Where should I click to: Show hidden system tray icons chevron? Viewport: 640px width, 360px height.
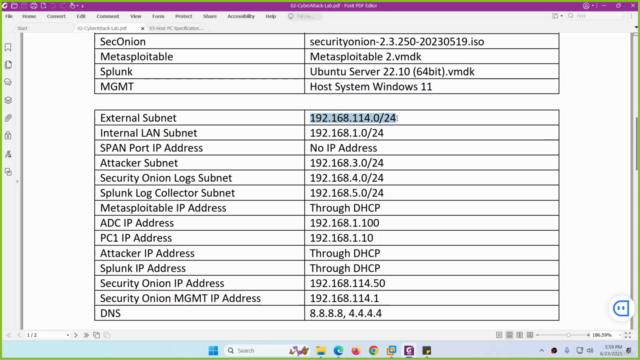(x=542, y=351)
